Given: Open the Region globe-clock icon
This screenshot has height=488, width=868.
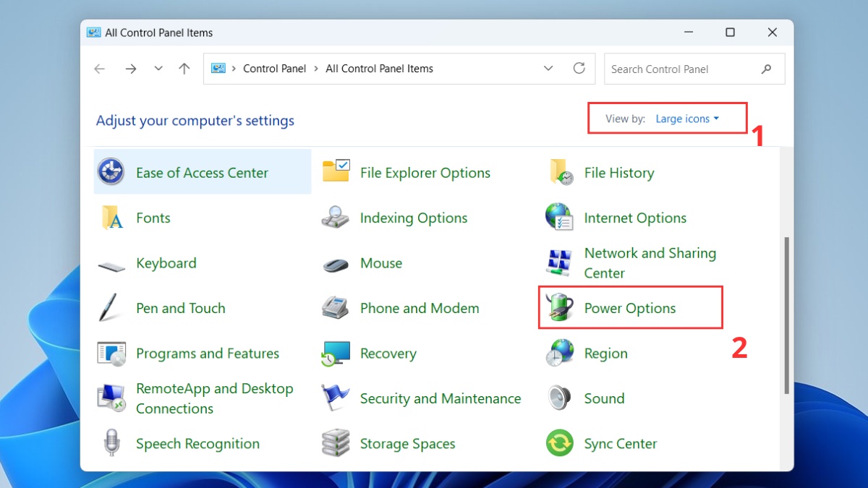Looking at the screenshot, I should pyautogui.click(x=559, y=354).
